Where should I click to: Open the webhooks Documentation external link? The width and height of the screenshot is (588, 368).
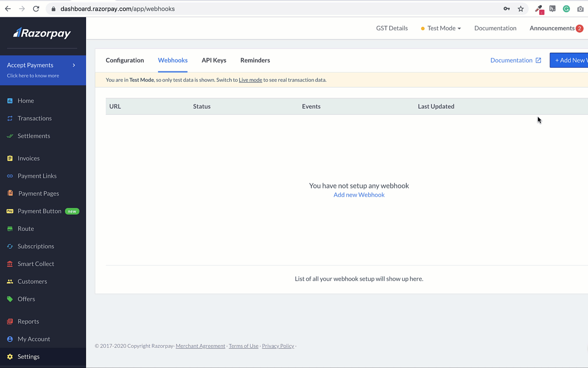[x=516, y=60]
